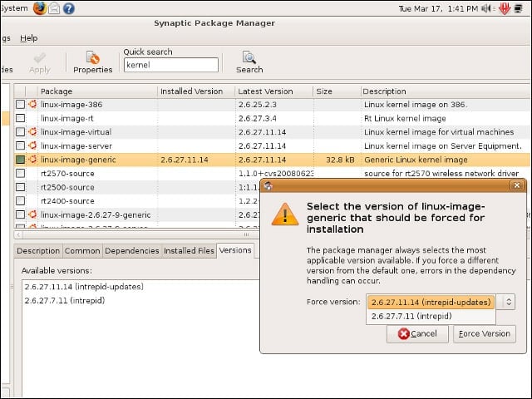Sort by Package column header

point(97,91)
